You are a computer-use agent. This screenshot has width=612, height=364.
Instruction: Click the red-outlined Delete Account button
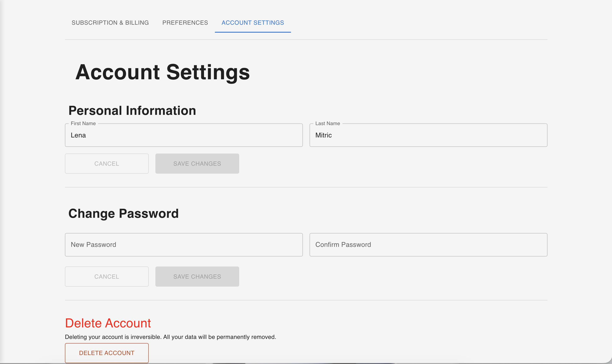click(x=107, y=353)
